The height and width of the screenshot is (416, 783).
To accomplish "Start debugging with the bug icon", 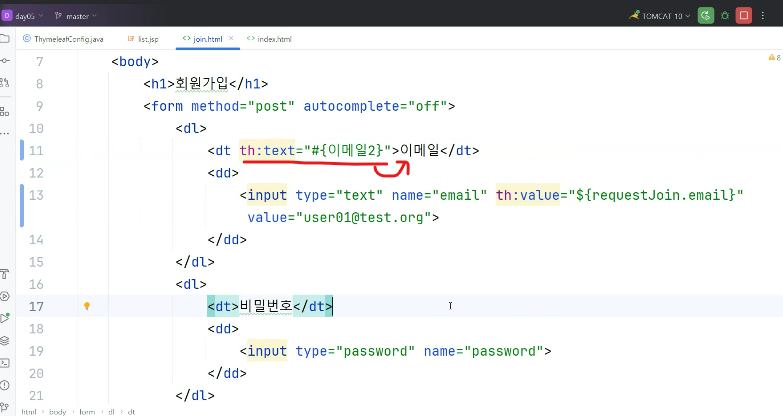I will pos(725,15).
